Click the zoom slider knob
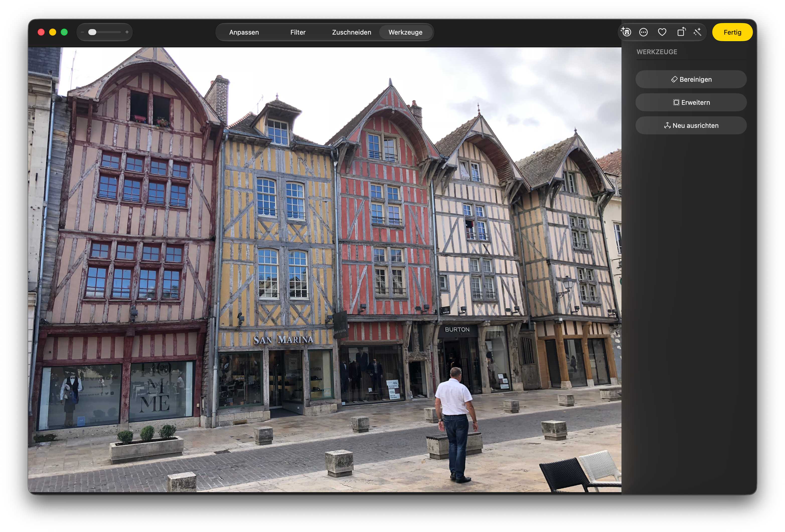The image size is (785, 532). coord(92,32)
